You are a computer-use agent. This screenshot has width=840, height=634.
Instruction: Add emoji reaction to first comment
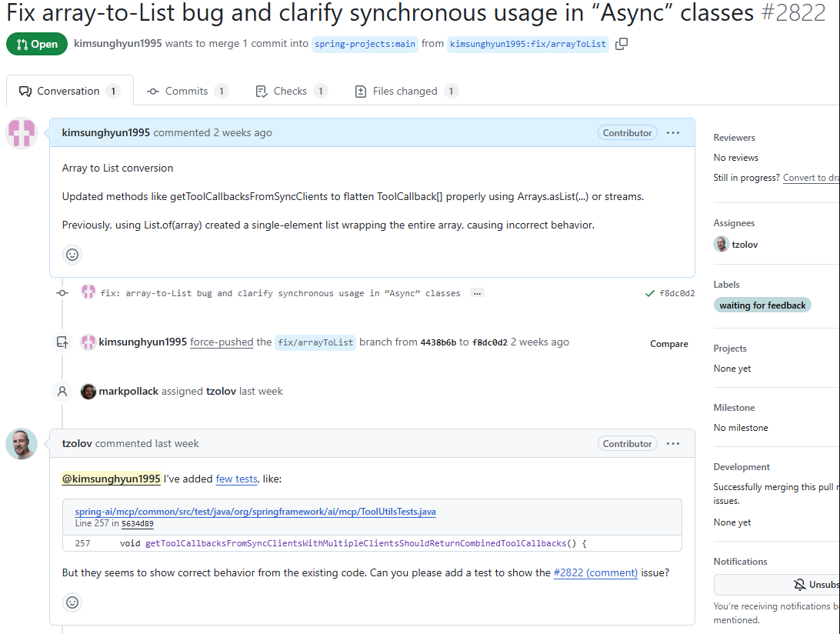72,255
